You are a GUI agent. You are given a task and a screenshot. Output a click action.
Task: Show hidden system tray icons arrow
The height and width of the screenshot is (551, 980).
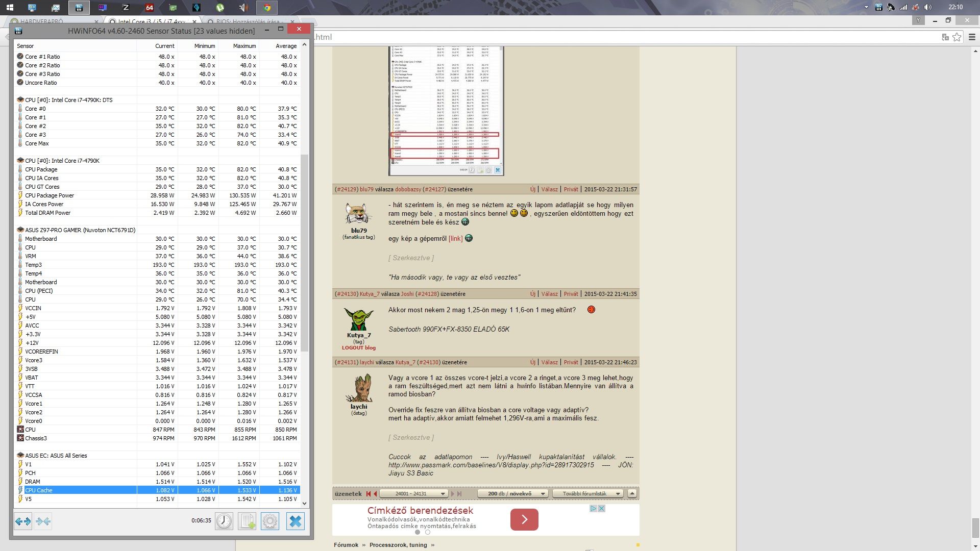[x=866, y=7]
